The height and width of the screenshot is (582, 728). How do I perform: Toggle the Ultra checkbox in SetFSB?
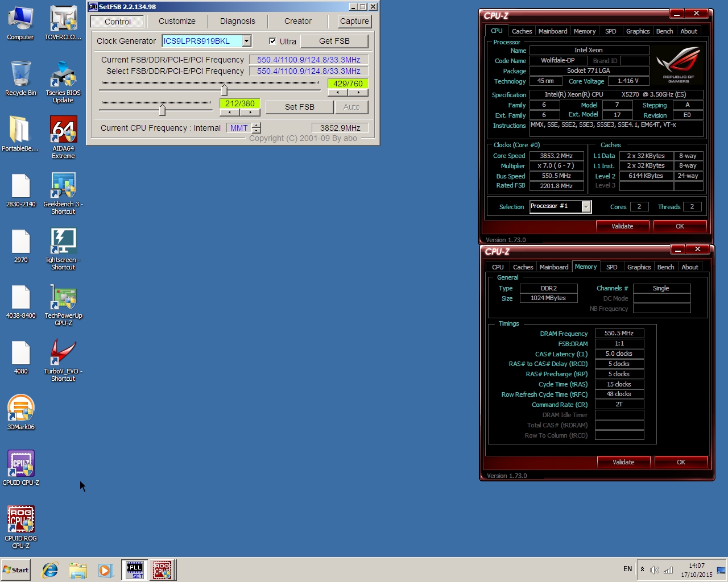tap(272, 41)
